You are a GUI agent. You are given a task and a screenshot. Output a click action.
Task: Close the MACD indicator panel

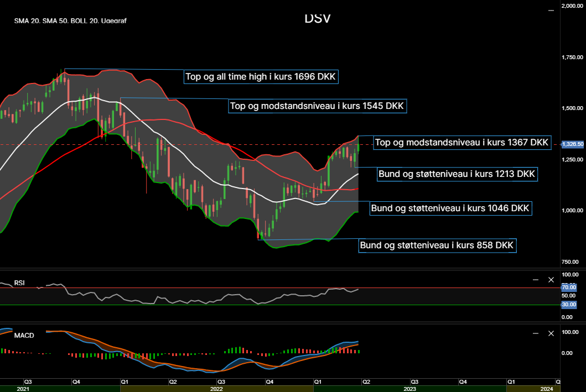(x=551, y=333)
